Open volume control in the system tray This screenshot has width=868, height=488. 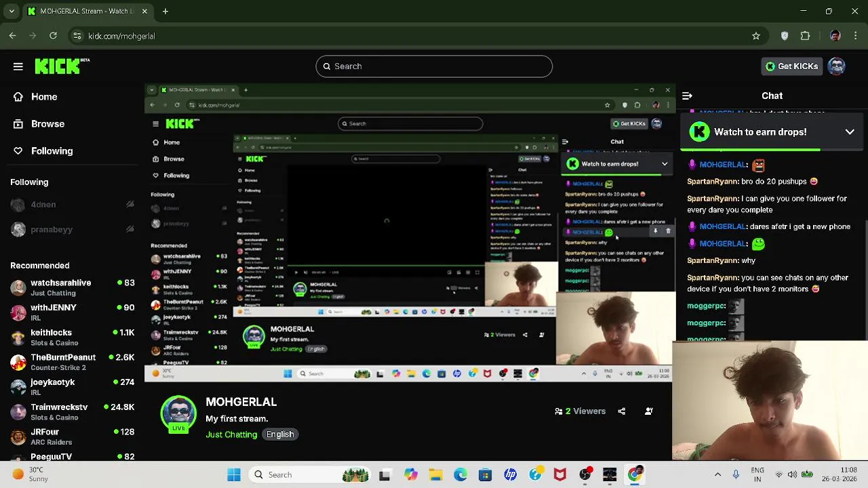point(792,475)
